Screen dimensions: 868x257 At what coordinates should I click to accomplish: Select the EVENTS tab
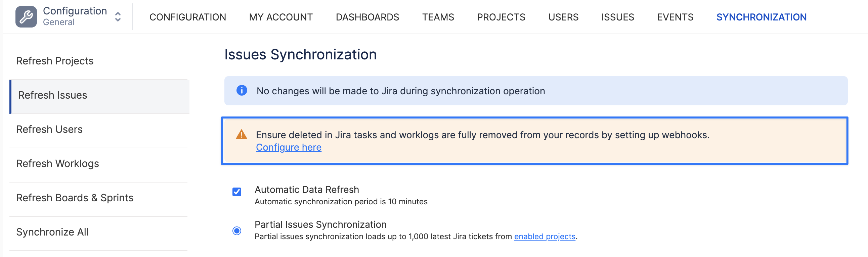coord(675,17)
